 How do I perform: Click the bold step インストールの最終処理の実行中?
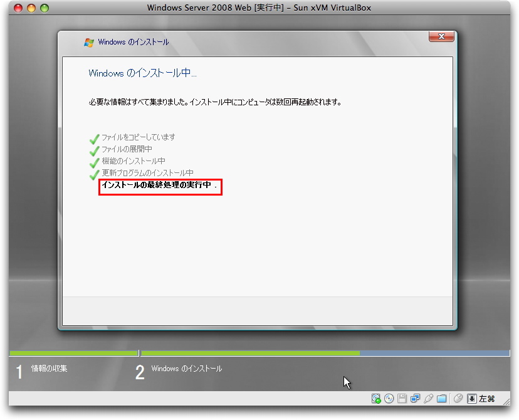pos(156,185)
